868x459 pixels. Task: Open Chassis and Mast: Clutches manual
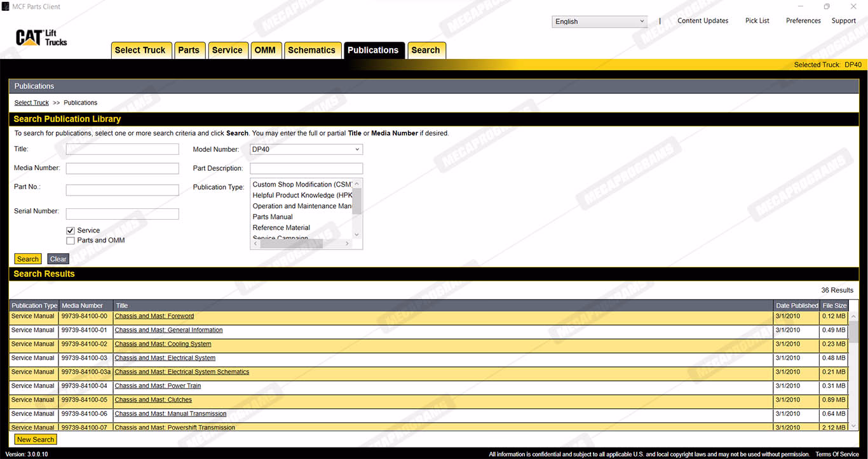tap(153, 400)
